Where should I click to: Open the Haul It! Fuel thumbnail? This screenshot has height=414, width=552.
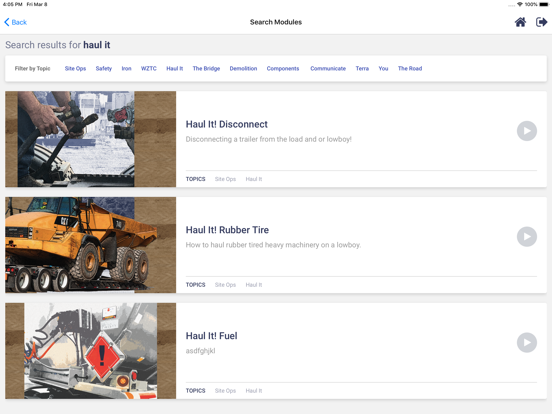tap(90, 351)
